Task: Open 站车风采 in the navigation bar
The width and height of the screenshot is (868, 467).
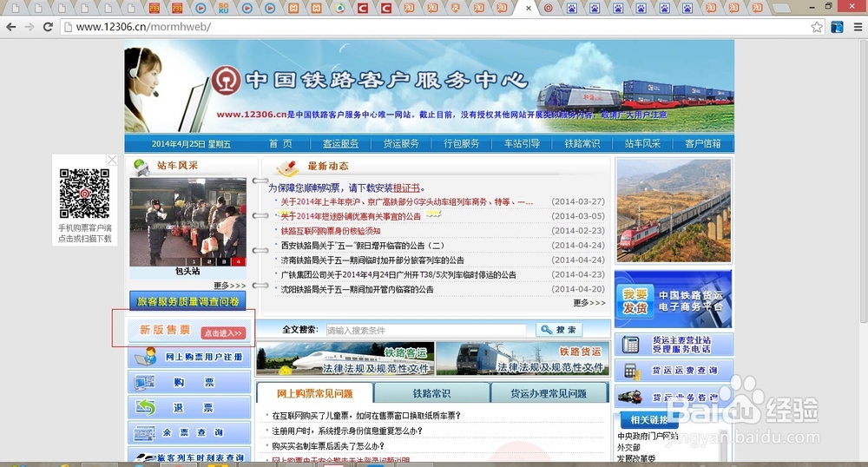Action: 642,144
